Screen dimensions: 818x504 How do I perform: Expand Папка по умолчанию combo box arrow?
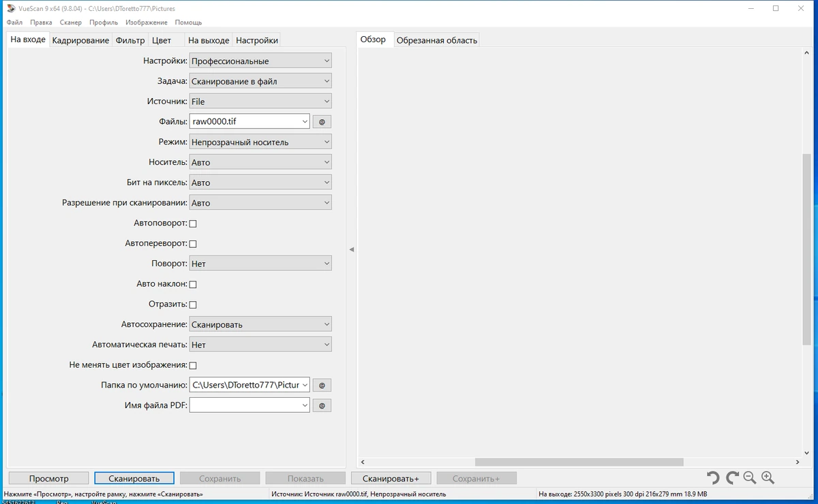(304, 385)
